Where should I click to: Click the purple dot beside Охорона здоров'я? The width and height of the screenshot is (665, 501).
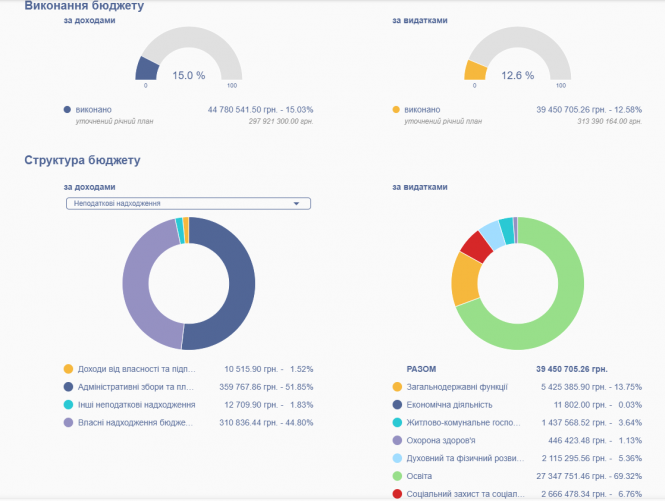pos(397,440)
